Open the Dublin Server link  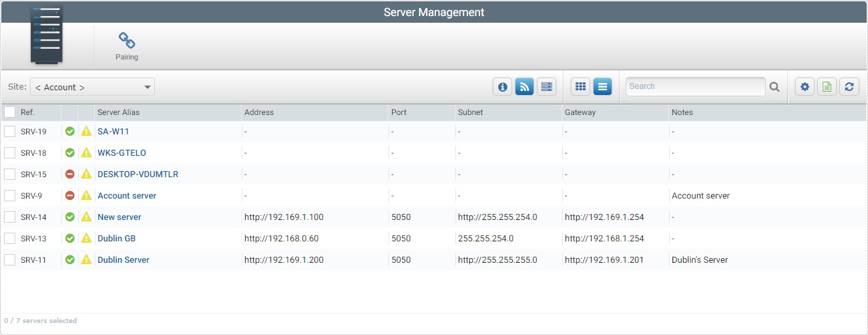tap(124, 260)
